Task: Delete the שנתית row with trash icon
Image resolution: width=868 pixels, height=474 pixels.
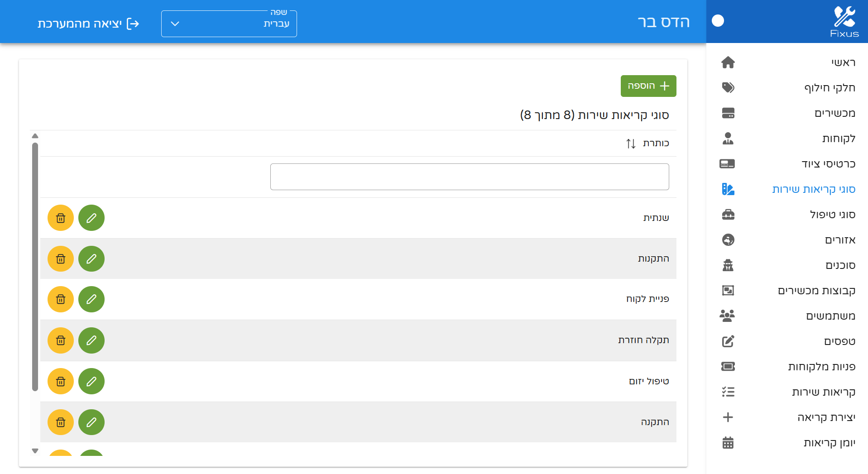Action: 61,218
